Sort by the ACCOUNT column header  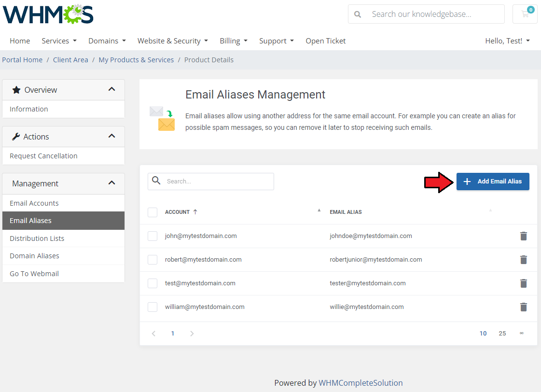tap(177, 212)
